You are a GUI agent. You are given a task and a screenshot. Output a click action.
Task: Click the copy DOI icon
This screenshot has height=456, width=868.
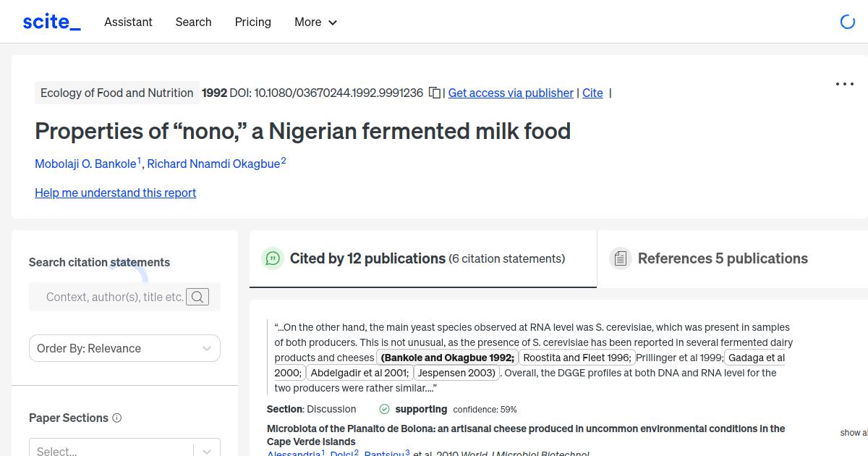[x=434, y=93]
